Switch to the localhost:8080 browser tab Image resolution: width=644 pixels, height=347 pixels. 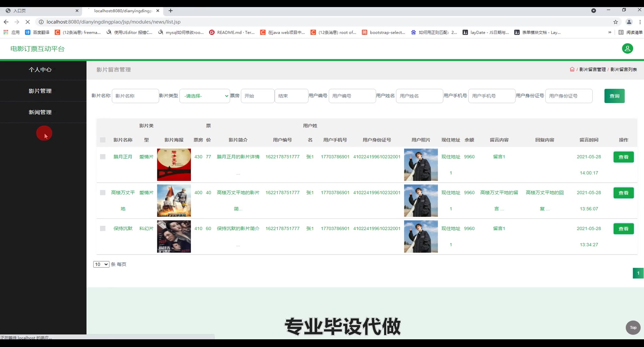click(x=123, y=11)
